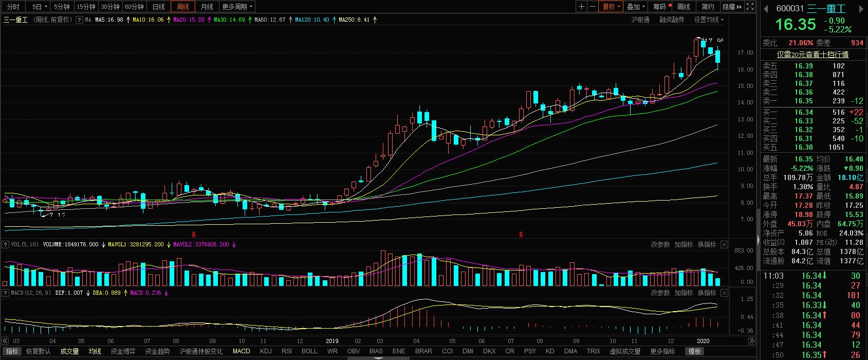Select 沪股通持股变化 indicator

[201, 351]
